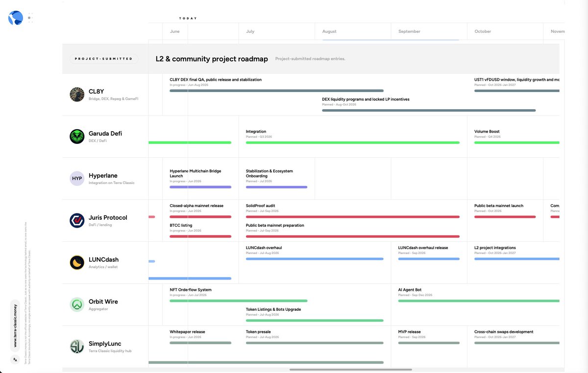The height and width of the screenshot is (373, 588).
Task: Click the Orbit Wire project name
Action: tap(103, 302)
